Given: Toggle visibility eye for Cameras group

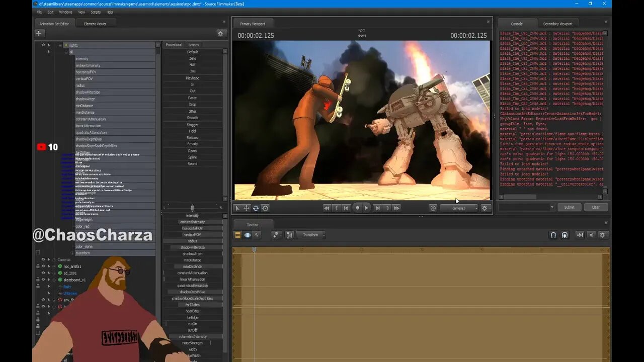Looking at the screenshot, I should click(x=43, y=260).
